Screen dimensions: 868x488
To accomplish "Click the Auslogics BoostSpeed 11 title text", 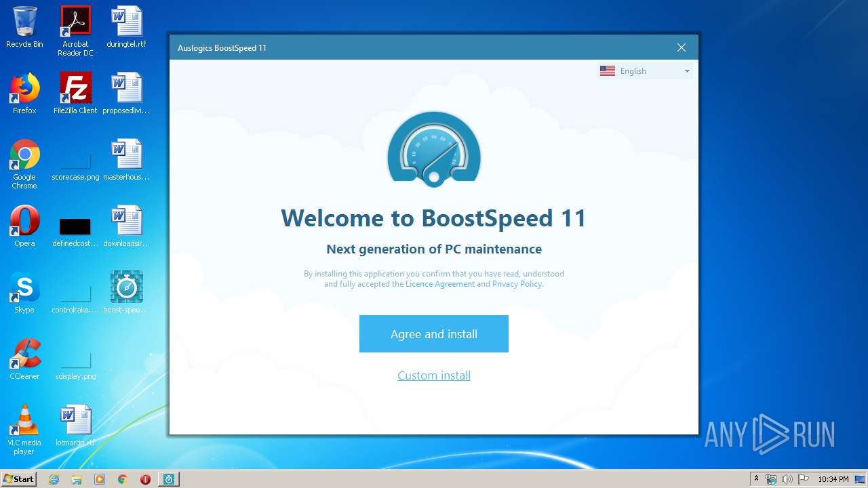I will pyautogui.click(x=222, y=48).
